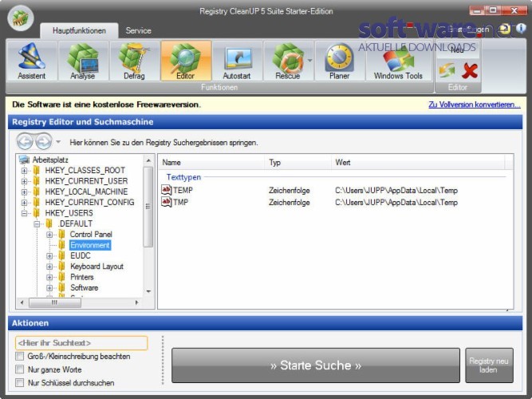
Task: Expand the HKEY_LOCAL_MACHINE node
Action: pos(24,192)
